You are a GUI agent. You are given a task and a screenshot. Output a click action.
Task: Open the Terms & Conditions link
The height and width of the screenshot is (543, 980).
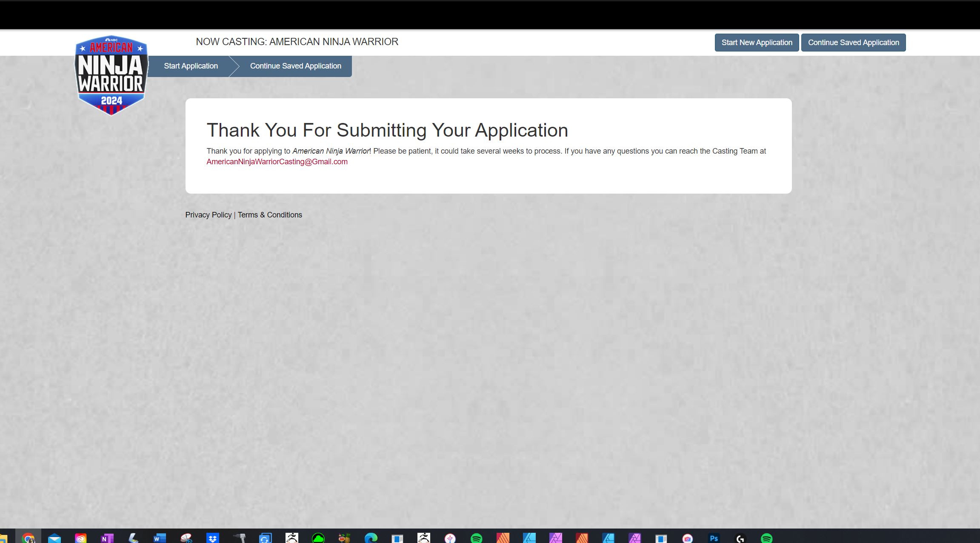(x=270, y=215)
